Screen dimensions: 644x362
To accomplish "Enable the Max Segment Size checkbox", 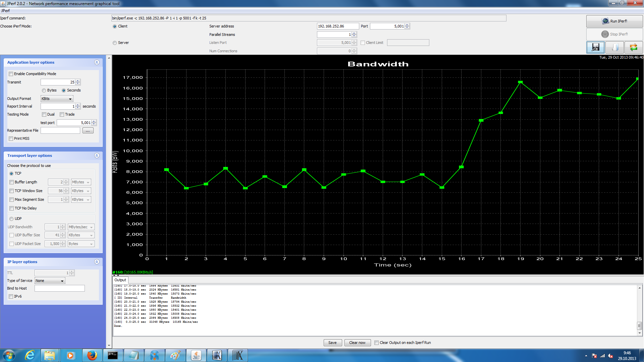I will point(12,200).
